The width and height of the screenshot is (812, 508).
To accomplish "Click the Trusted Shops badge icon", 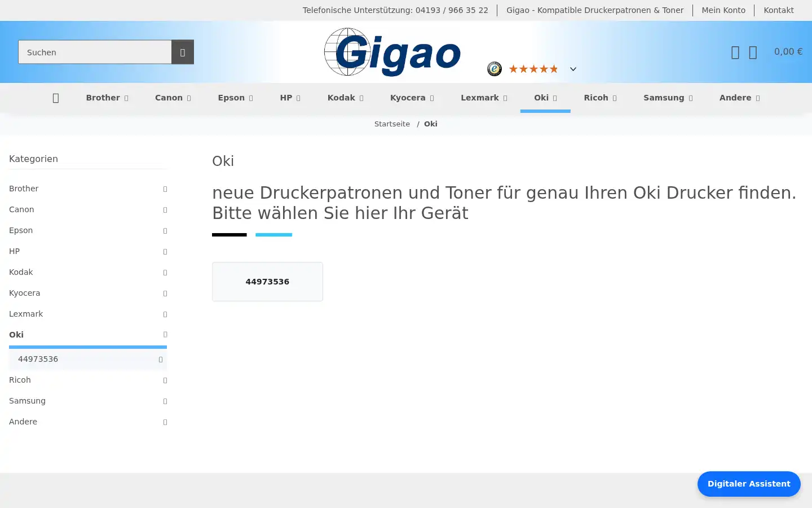I will (x=495, y=69).
